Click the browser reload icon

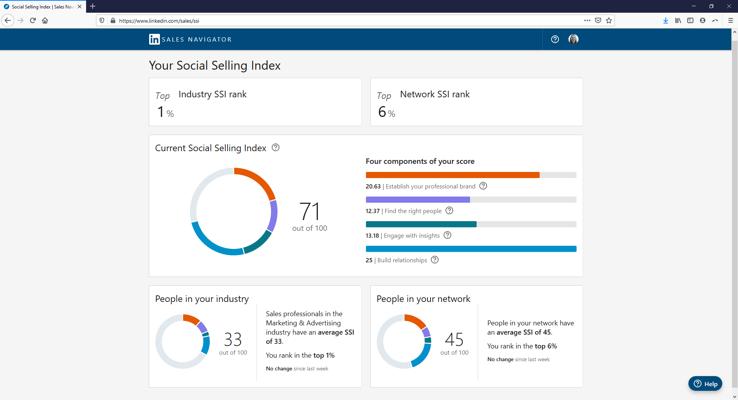32,20
